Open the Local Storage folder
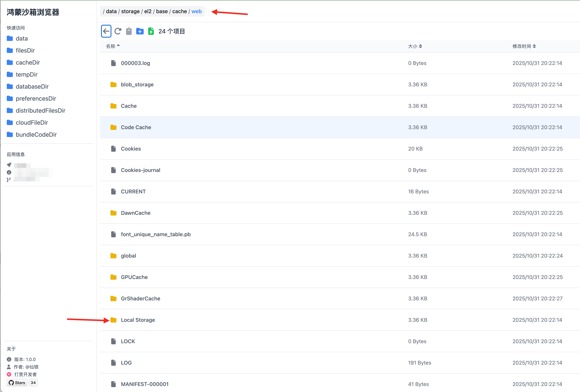This screenshot has height=392, width=580. 138,320
